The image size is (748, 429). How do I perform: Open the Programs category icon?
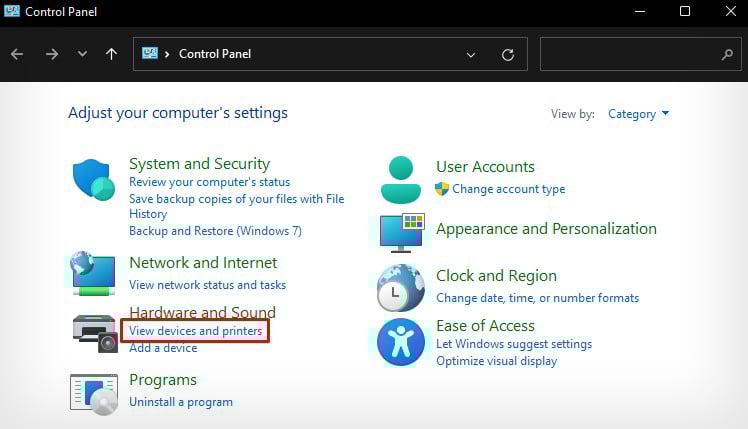point(94,391)
